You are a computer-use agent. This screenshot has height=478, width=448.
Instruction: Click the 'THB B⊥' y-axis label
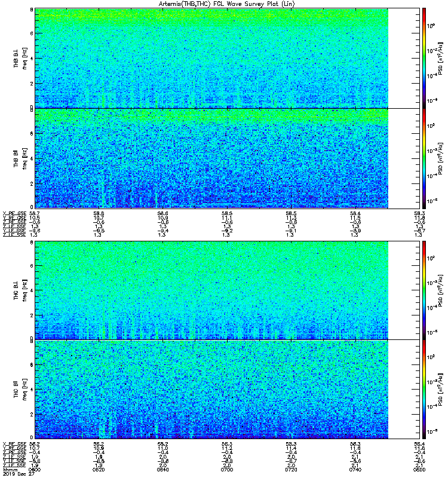point(16,58)
